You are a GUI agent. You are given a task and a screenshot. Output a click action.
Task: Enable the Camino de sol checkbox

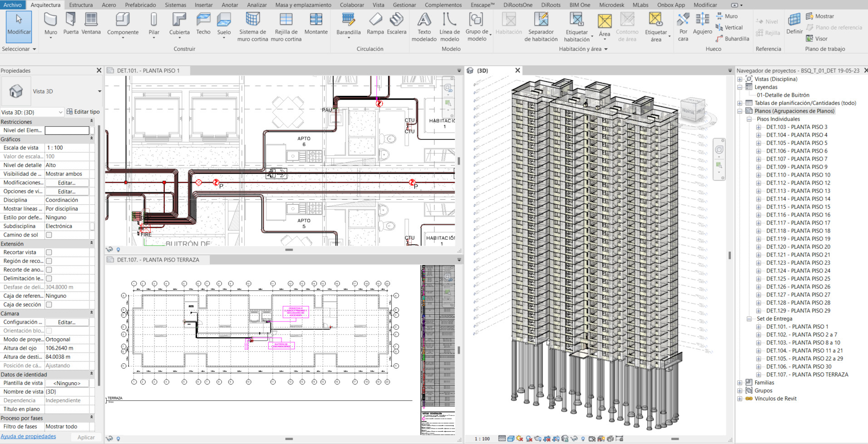point(49,235)
